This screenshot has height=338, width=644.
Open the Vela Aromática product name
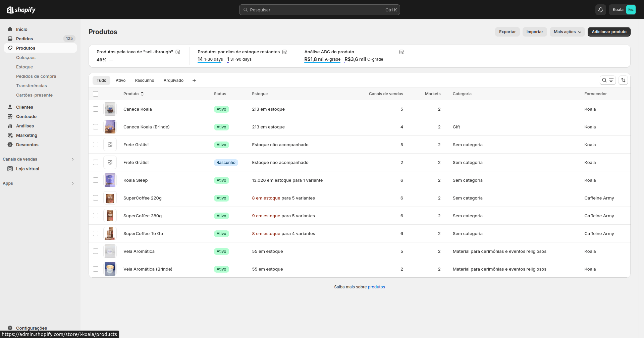tap(139, 251)
